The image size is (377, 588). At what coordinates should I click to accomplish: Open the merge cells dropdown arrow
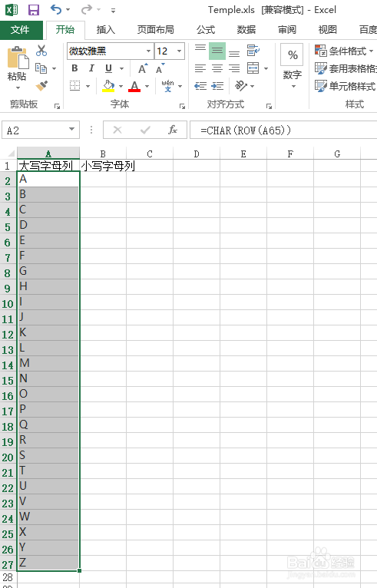click(x=266, y=68)
